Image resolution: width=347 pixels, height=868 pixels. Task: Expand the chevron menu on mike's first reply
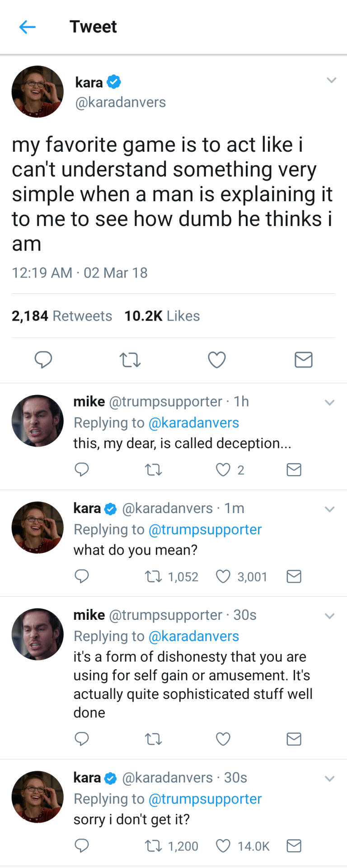click(330, 402)
